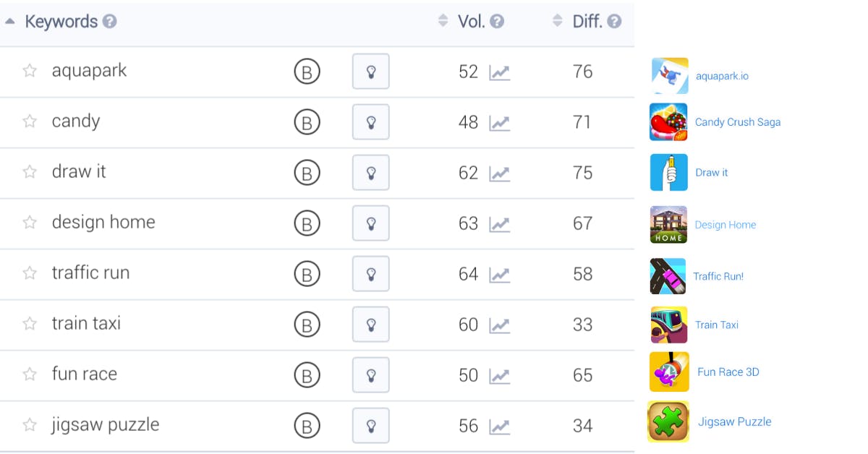Screen dimensions: 868x454
Task: Click the B badge for aquapark
Action: [307, 72]
